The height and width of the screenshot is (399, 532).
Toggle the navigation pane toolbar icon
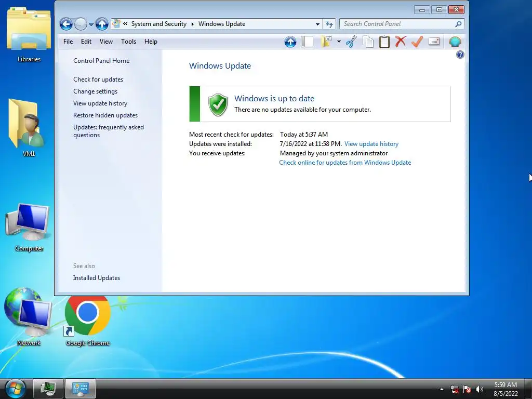(307, 42)
